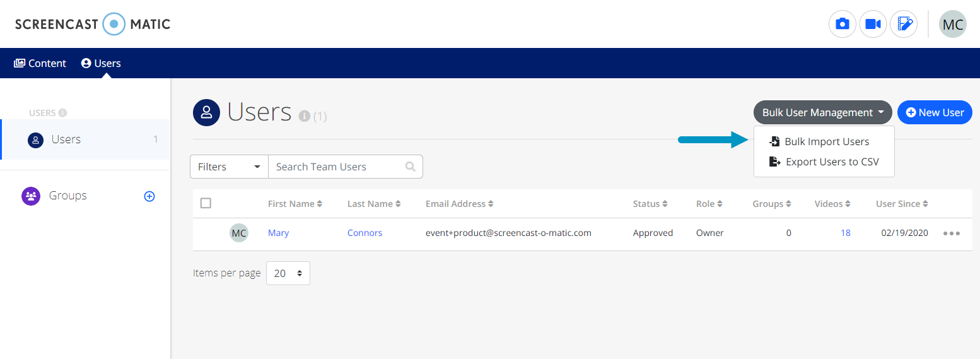Open the 18 videos link
980x359 pixels.
pyautogui.click(x=846, y=233)
